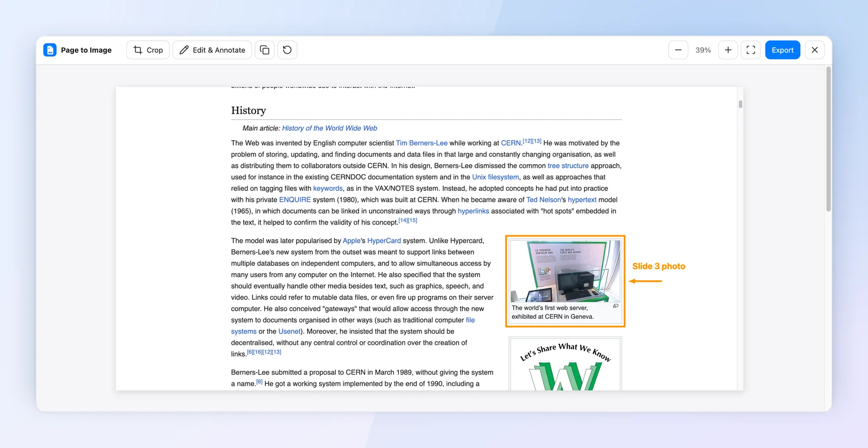Click the 39% zoom level value
Viewport: 868px width, 448px height.
point(703,50)
